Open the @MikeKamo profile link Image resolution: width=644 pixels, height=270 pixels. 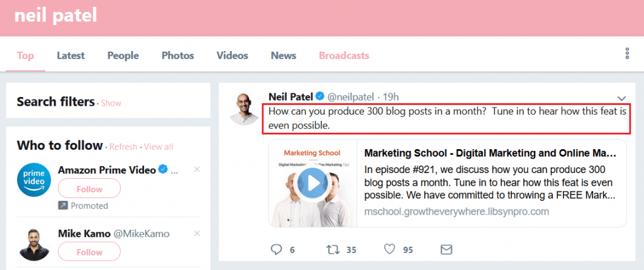[142, 234]
